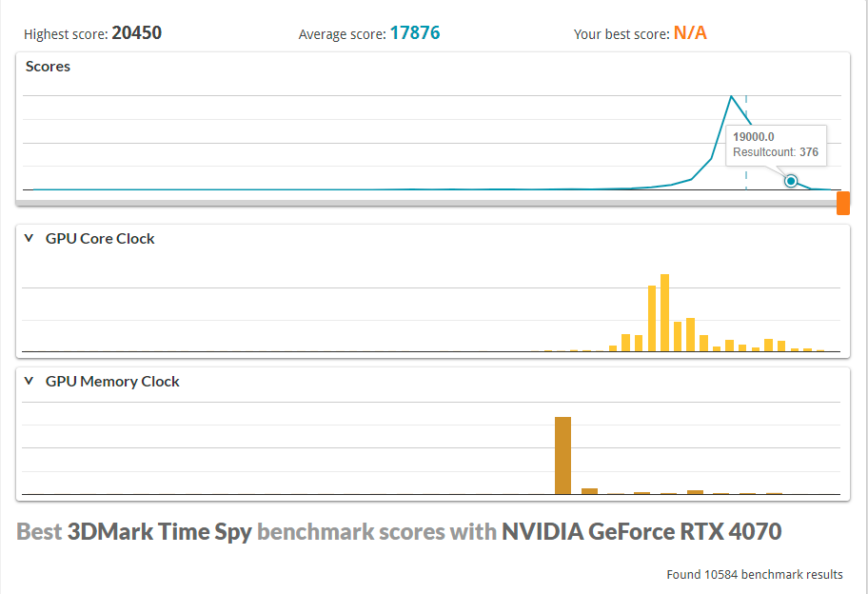
Task: Click the GPU Memory Clock heading text
Action: pyautogui.click(x=112, y=382)
